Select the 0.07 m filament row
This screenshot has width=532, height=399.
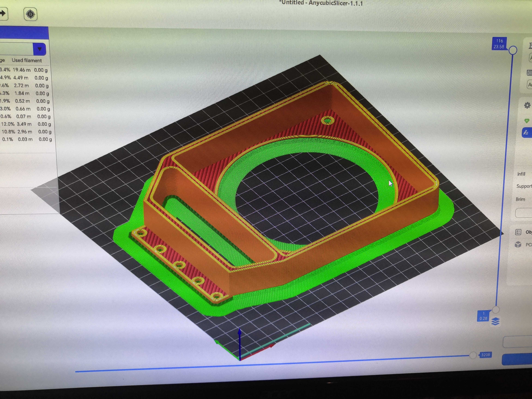(x=26, y=116)
